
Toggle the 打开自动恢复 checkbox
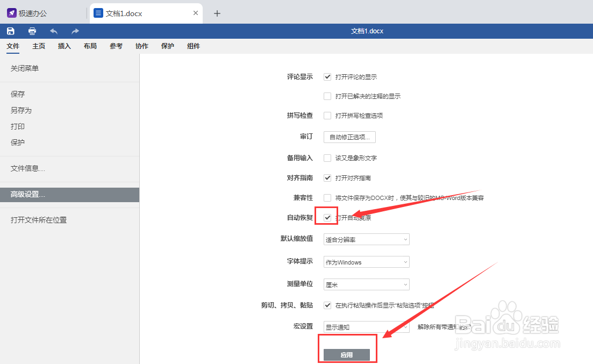(x=327, y=217)
